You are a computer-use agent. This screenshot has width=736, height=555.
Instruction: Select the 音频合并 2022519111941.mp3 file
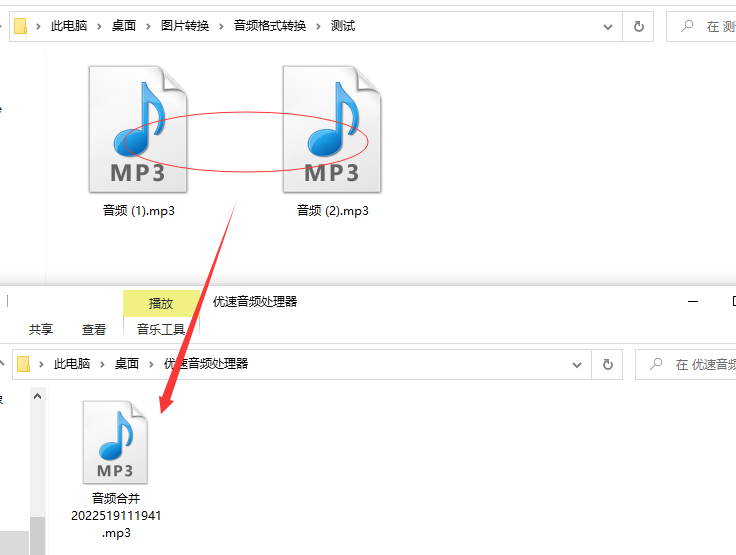[x=115, y=470]
